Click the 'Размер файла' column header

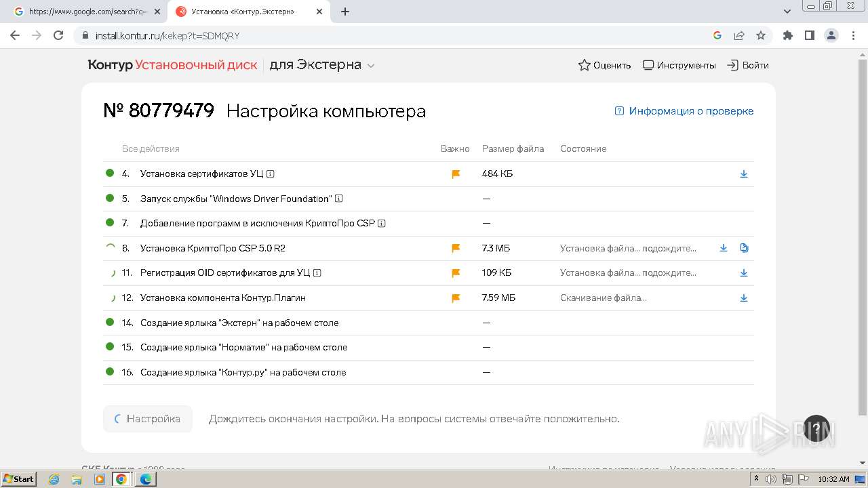(513, 148)
